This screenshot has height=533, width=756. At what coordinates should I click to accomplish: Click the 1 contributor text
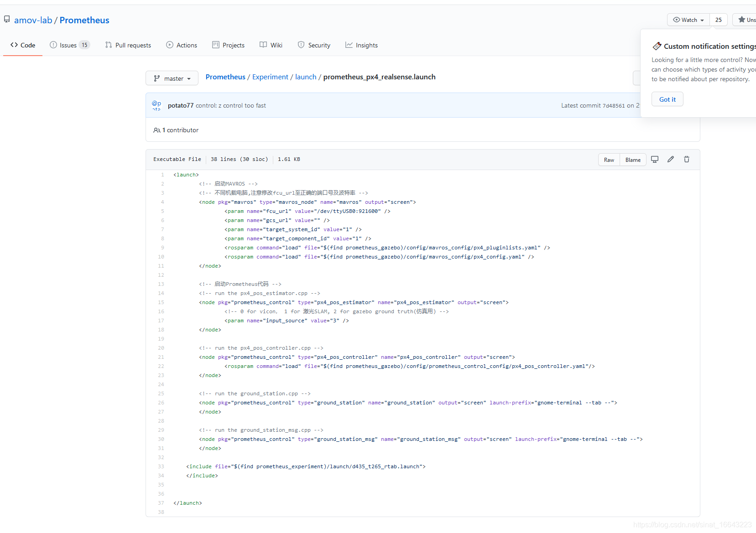click(180, 130)
